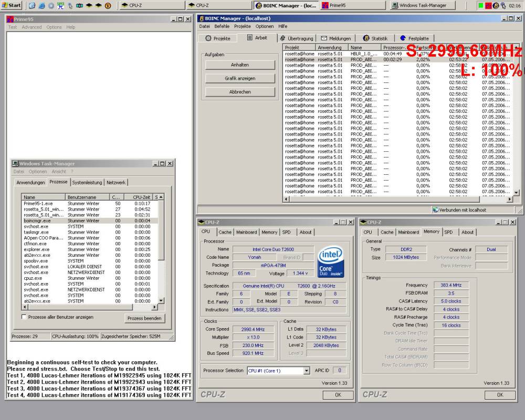Toggle Prozesse aller Benutzer anzeigen checkbox
Viewport: 525px width, 420px height.
[x=24, y=317]
